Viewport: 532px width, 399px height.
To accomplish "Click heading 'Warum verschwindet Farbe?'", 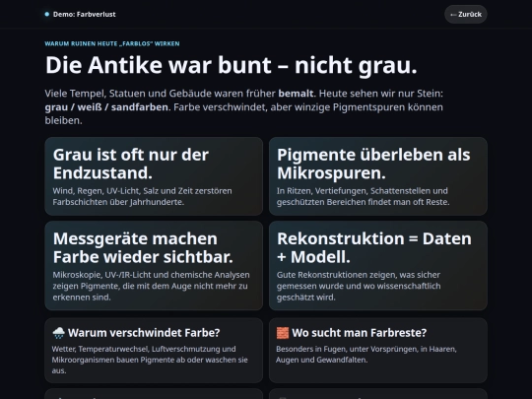I will tap(144, 333).
